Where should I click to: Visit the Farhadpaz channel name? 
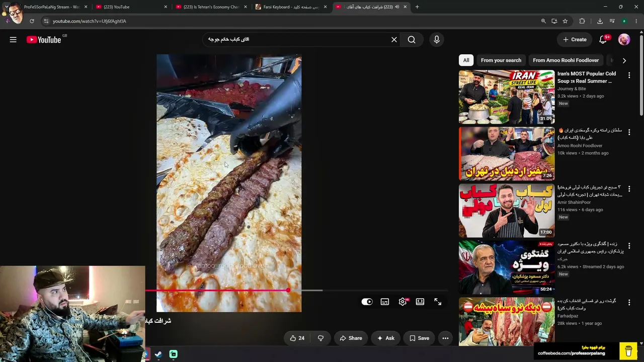tap(568, 316)
